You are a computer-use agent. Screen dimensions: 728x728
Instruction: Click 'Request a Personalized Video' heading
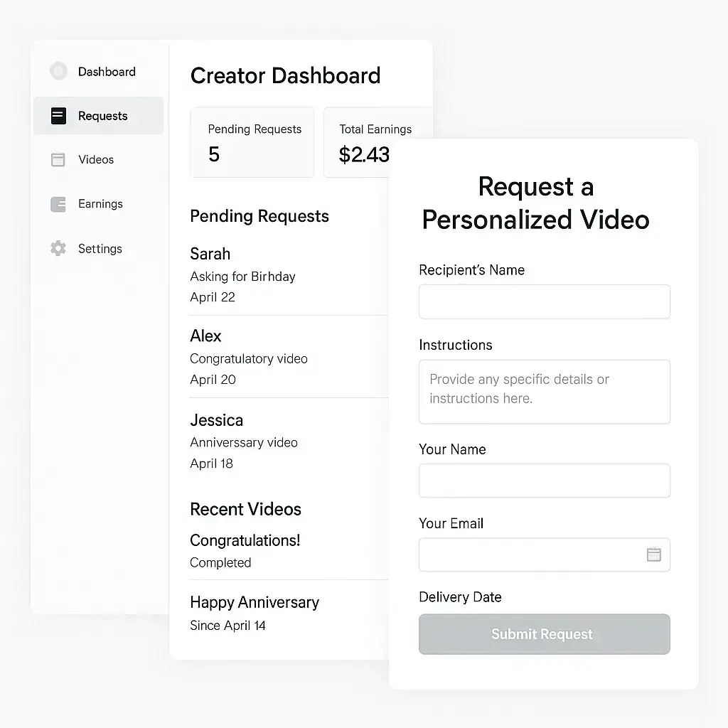pos(536,203)
